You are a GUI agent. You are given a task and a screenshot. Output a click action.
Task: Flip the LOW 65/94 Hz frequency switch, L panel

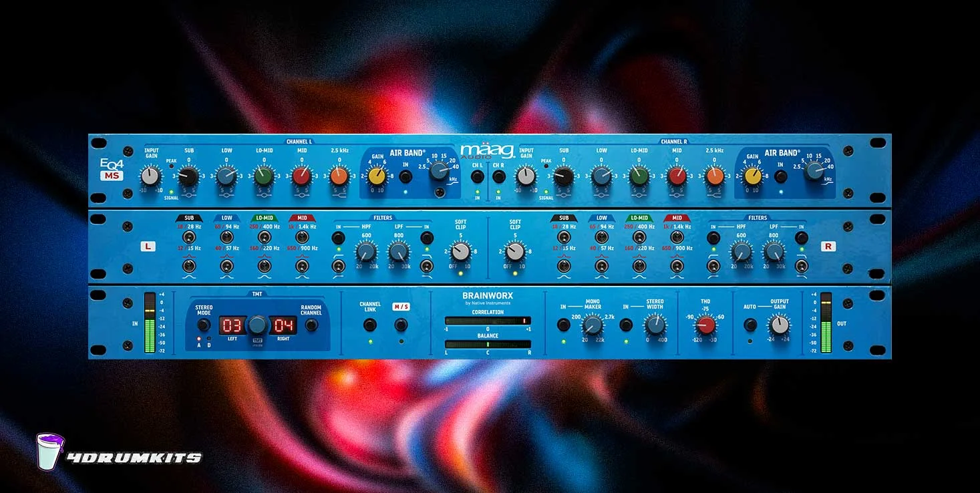(226, 238)
